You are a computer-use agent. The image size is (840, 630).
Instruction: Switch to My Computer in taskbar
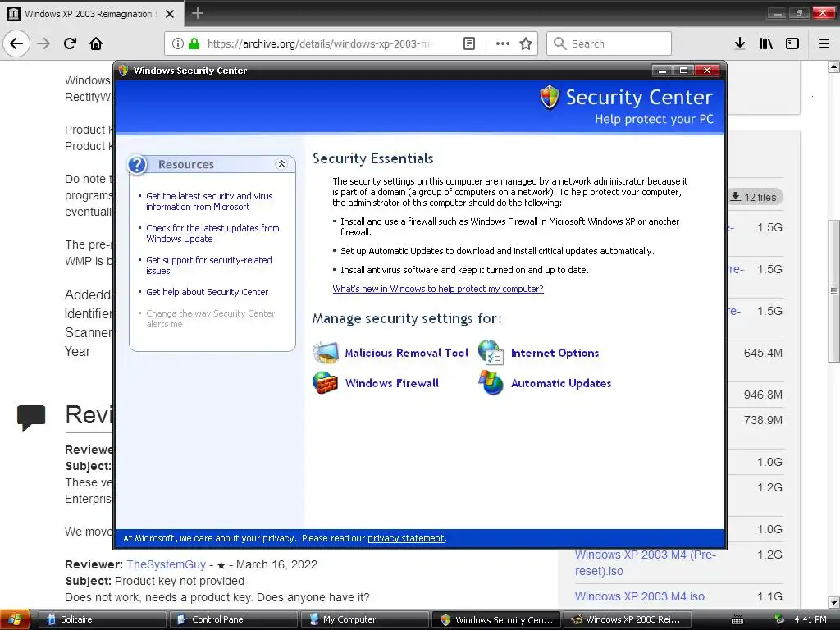coord(365,619)
